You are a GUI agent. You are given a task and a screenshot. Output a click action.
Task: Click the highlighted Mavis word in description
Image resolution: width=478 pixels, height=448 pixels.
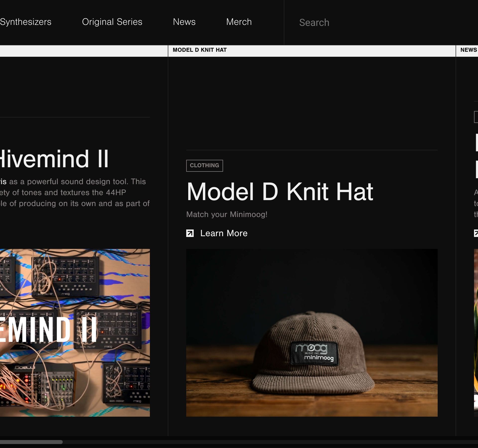click(3, 182)
